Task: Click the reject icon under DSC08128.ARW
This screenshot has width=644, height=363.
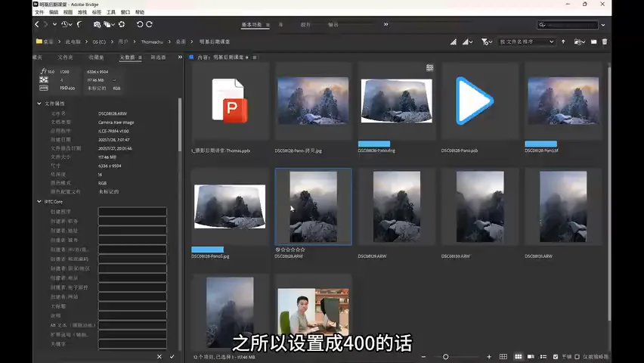Action: pyautogui.click(x=277, y=250)
